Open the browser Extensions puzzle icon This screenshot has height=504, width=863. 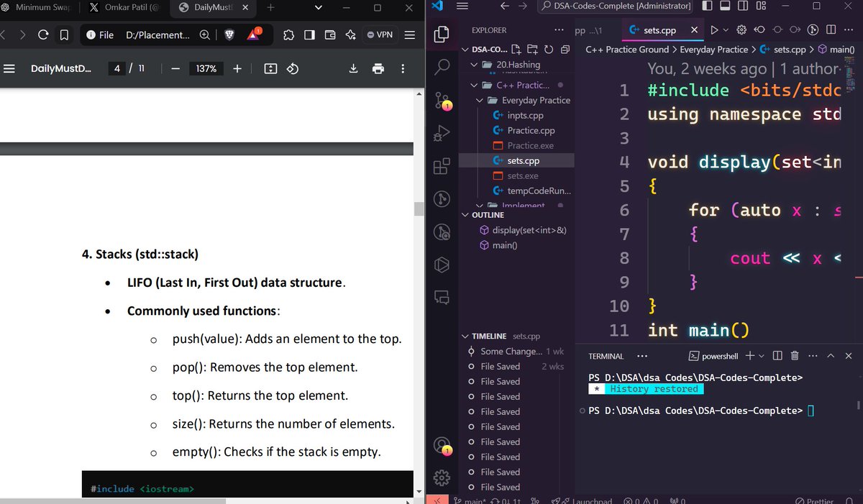point(288,35)
